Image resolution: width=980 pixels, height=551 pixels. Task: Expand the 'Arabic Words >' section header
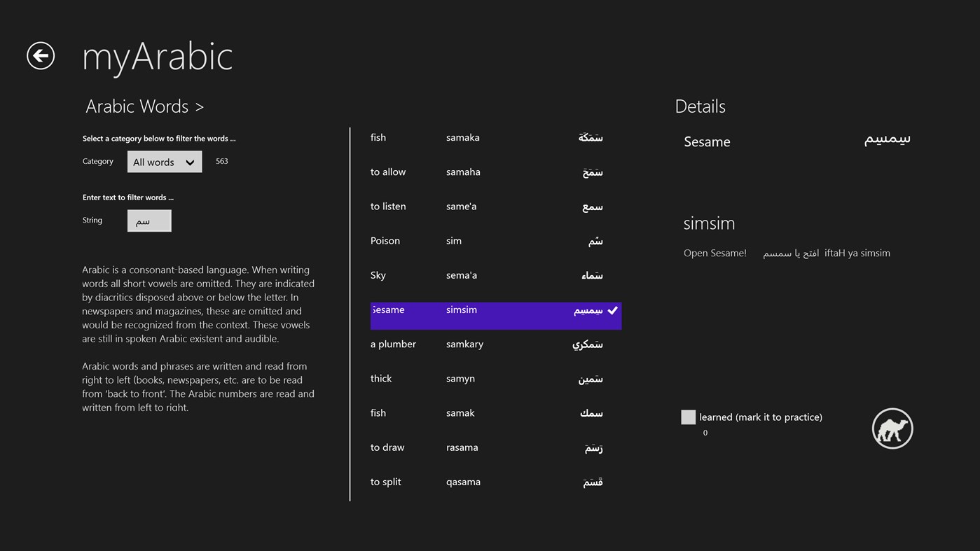(144, 106)
